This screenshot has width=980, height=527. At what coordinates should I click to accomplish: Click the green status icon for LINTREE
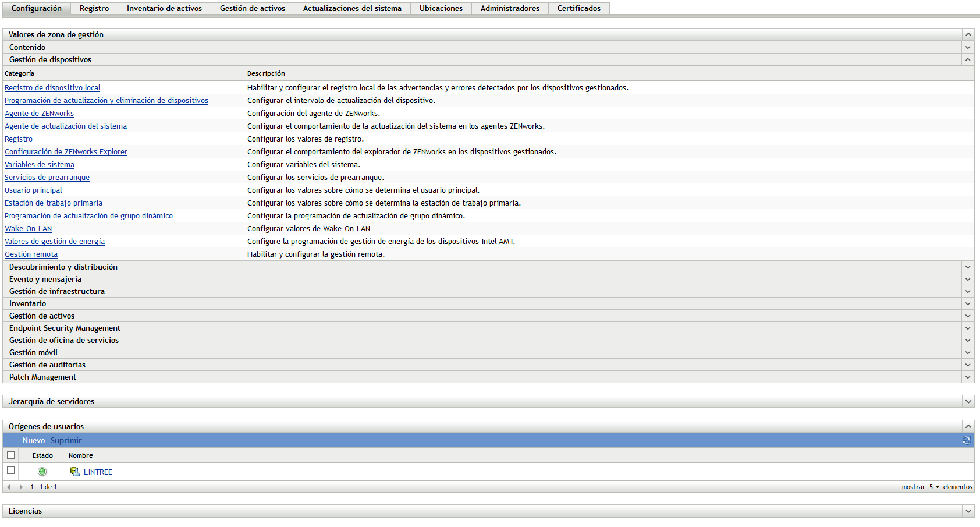pos(42,472)
